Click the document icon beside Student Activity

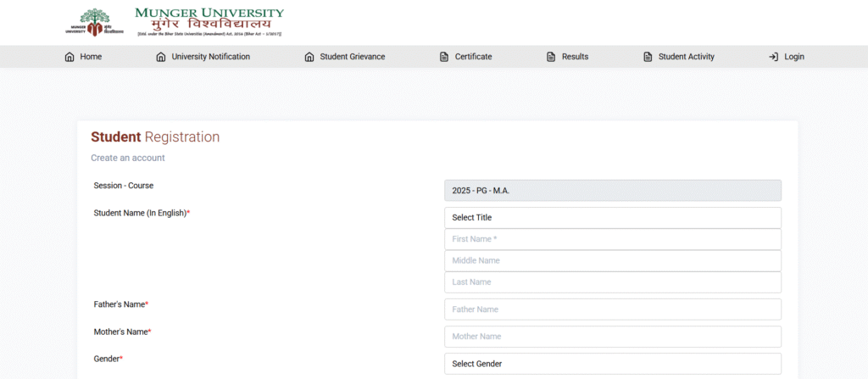click(x=647, y=57)
